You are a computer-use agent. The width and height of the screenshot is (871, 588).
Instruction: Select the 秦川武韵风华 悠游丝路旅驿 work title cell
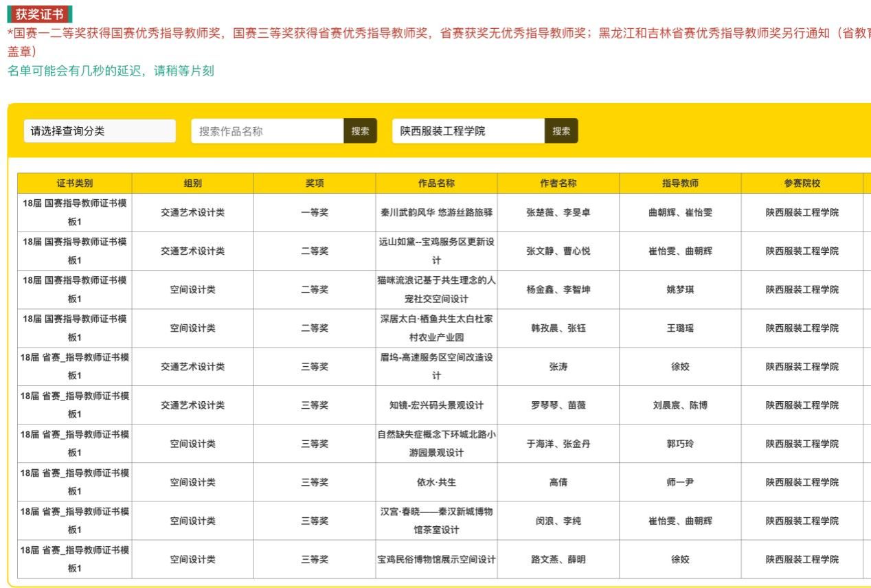point(436,213)
